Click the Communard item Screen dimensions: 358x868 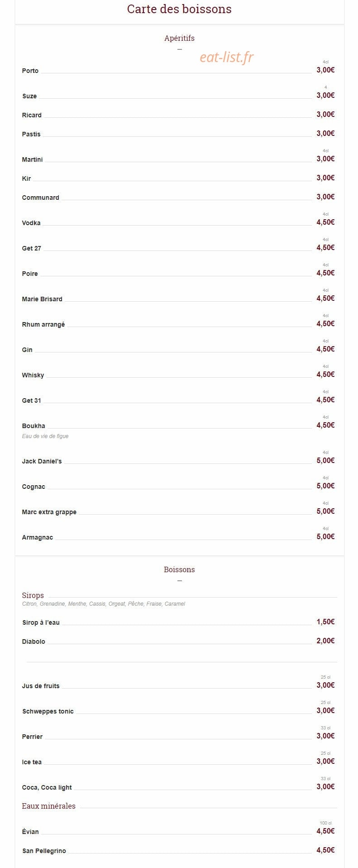coord(40,198)
